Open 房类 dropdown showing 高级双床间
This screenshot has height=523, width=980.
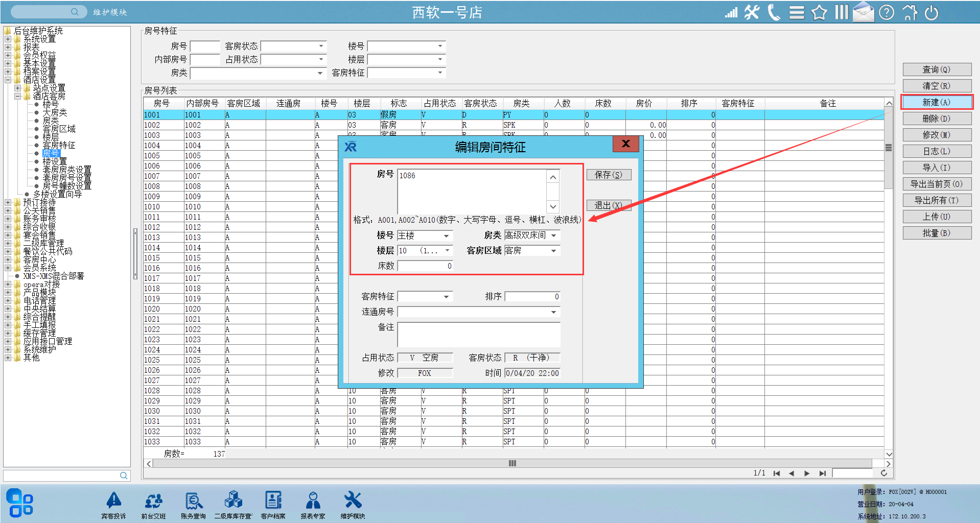pyautogui.click(x=553, y=235)
